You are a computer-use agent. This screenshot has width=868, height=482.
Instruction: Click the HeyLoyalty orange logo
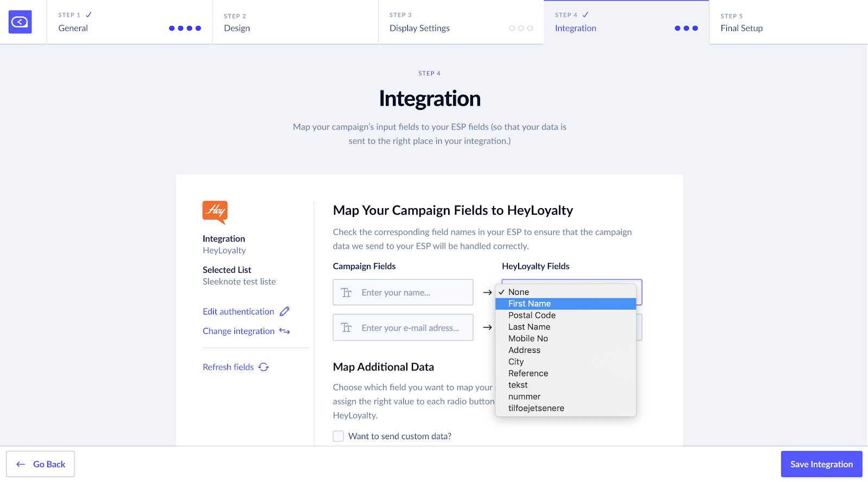[x=215, y=212]
